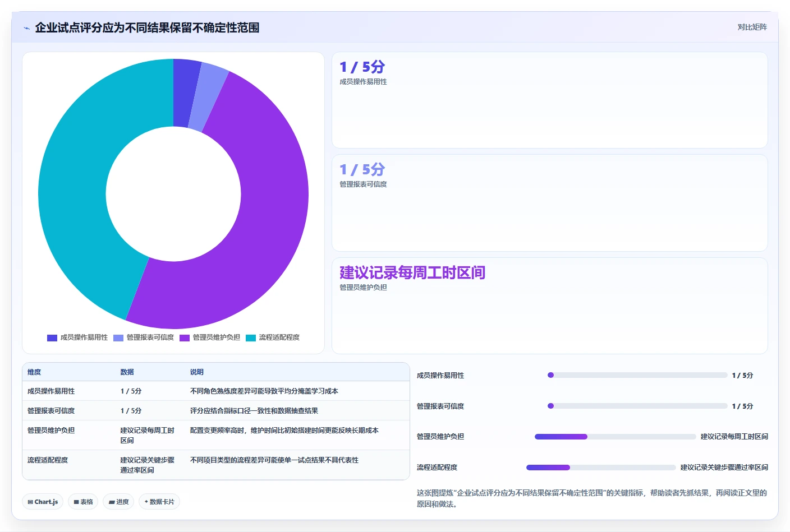Click cell 建议记录每周工时区间 in table
Screen dimensions: 790x532
(148, 436)
